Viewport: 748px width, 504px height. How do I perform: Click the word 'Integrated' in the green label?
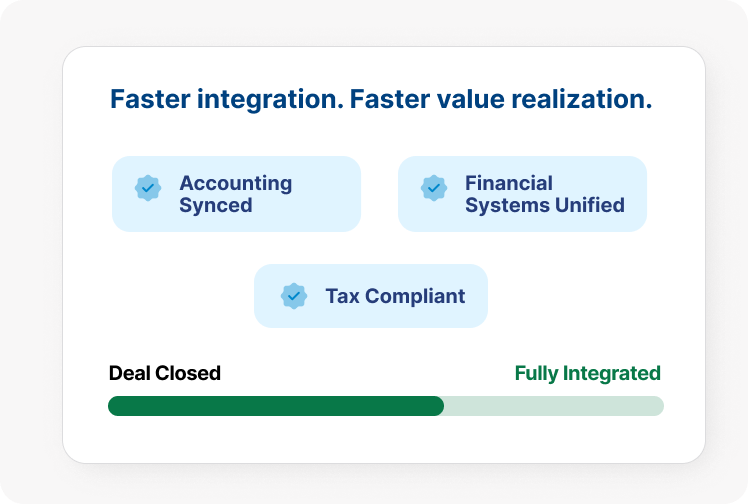(610, 373)
